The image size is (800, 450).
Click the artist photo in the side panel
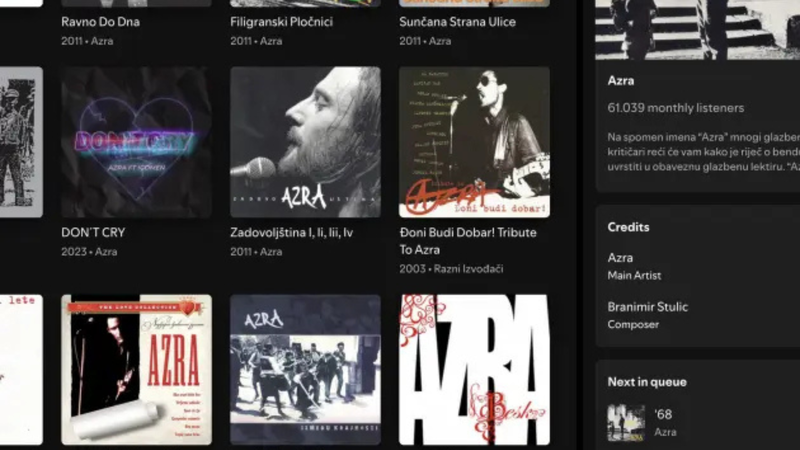pyautogui.click(x=697, y=30)
